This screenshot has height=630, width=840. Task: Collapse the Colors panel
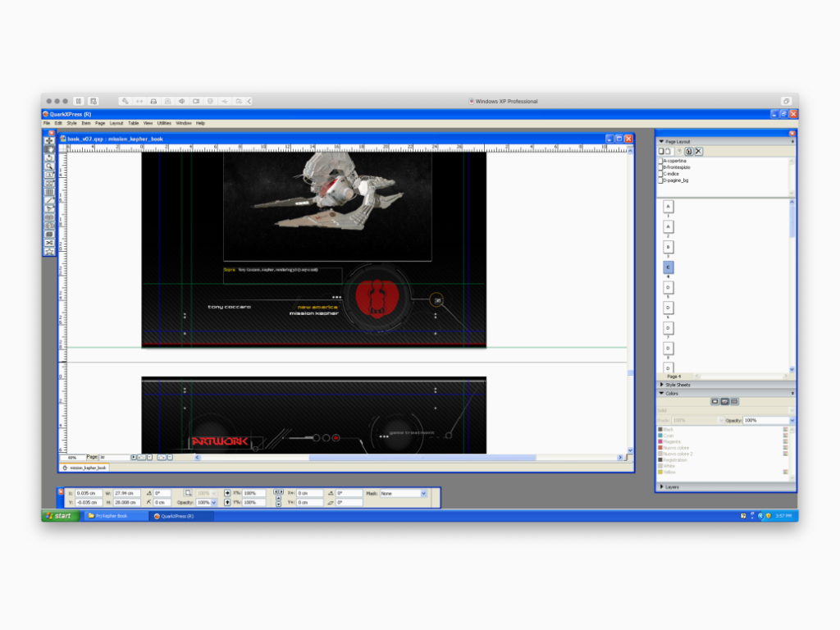661,393
